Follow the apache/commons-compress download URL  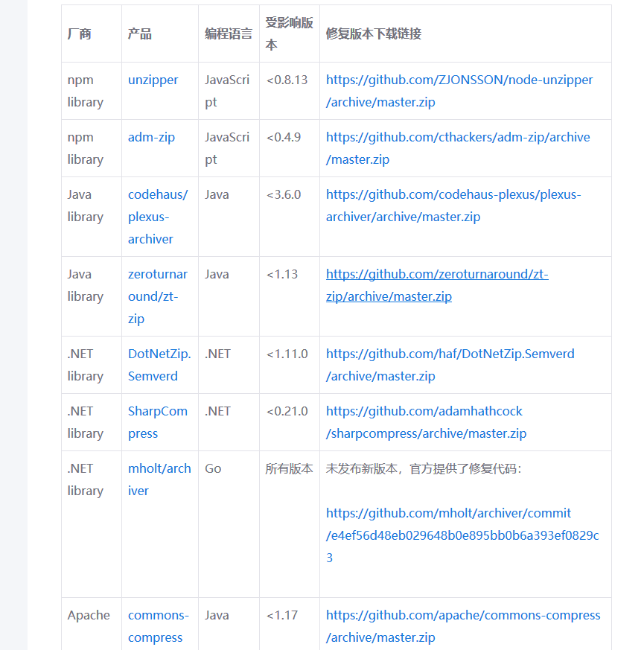tap(463, 626)
